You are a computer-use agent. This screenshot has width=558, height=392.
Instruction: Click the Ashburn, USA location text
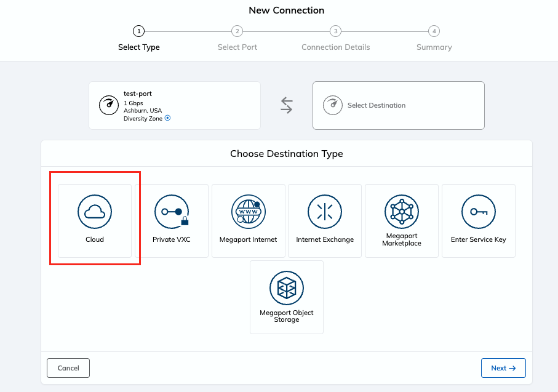click(x=143, y=110)
